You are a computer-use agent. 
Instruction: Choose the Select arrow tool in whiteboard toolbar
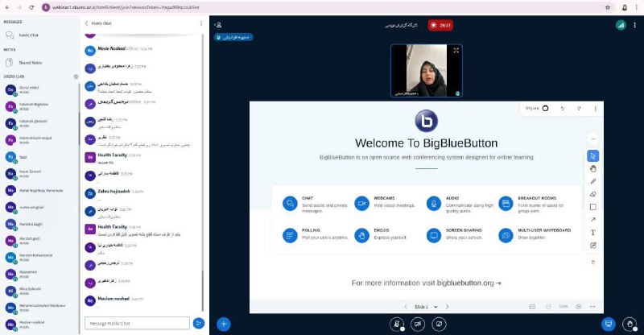click(592, 155)
